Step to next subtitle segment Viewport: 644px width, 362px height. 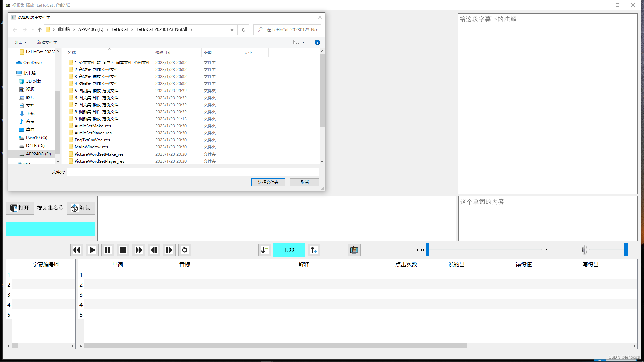(x=169, y=250)
